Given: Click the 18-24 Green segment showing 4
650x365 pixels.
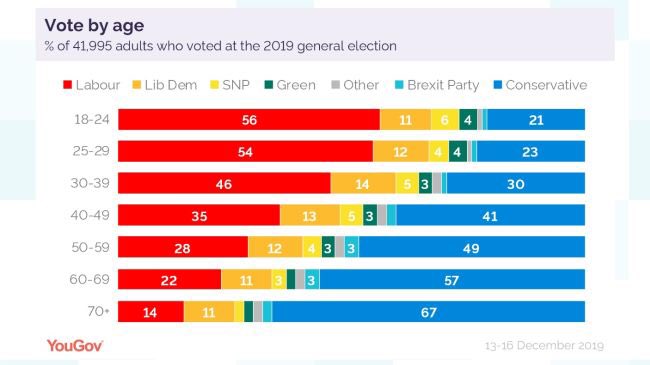Looking at the screenshot, I should (x=468, y=119).
